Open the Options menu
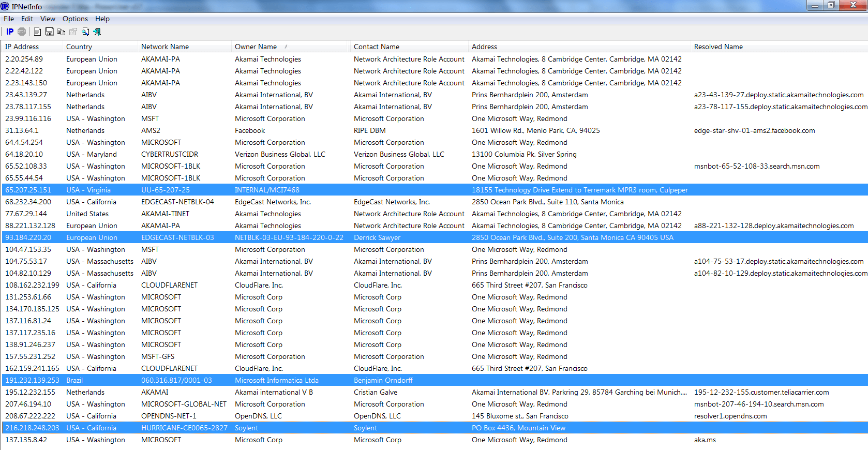 tap(75, 19)
